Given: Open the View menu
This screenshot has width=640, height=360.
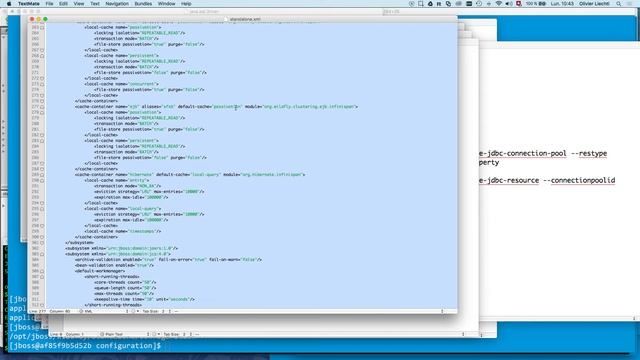Looking at the screenshot, I should click(x=79, y=4).
